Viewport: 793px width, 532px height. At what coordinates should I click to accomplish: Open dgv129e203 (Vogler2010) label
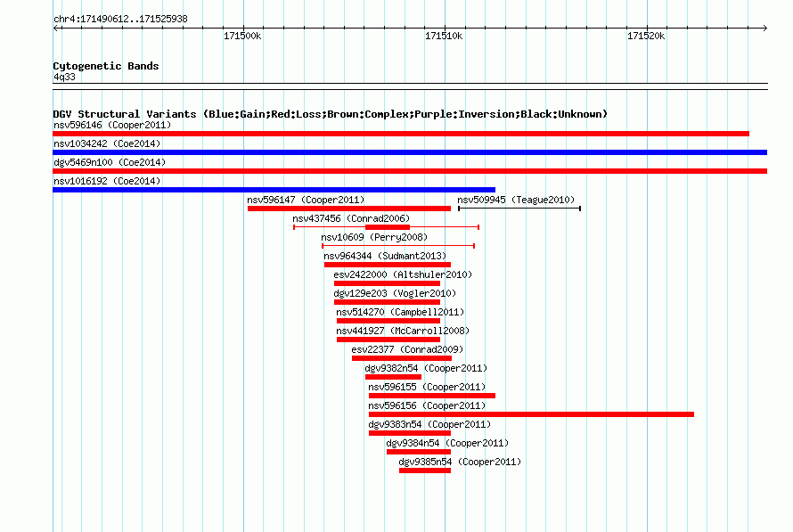coord(395,293)
